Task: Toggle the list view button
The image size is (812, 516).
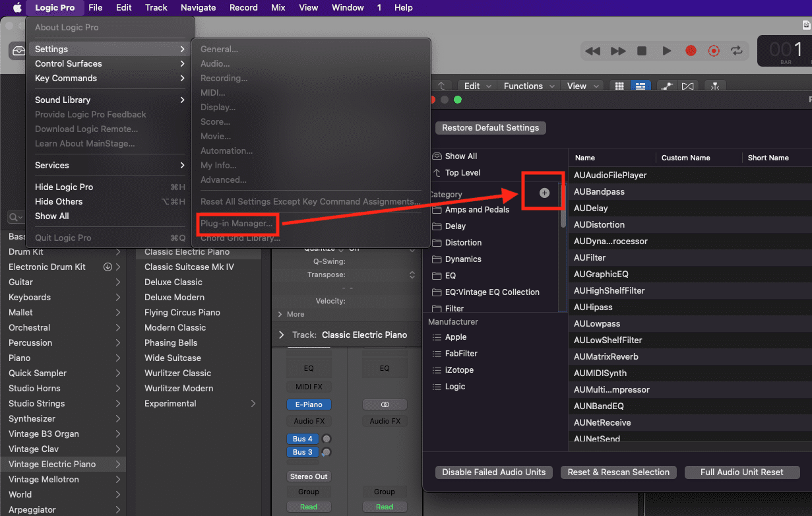Action: tap(639, 86)
